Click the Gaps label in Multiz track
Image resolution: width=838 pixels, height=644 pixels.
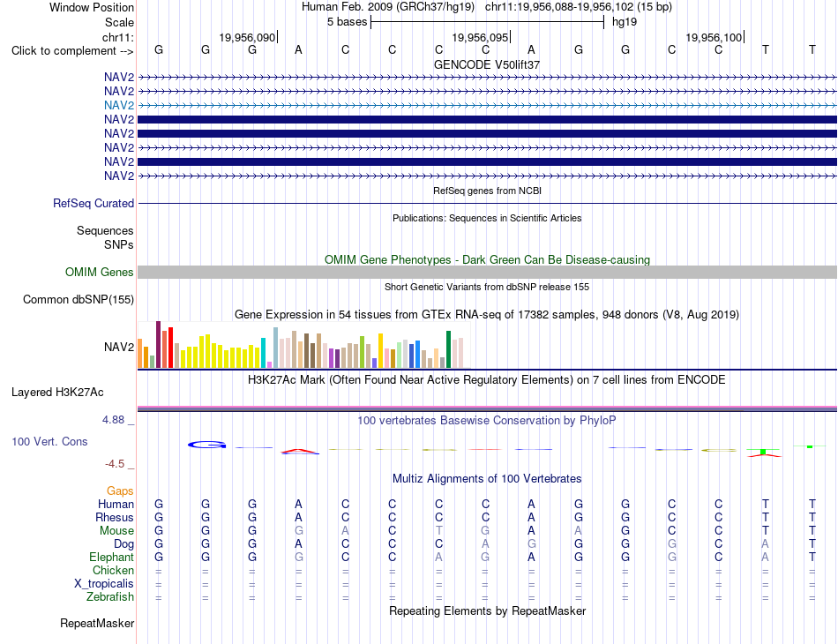[x=120, y=490]
